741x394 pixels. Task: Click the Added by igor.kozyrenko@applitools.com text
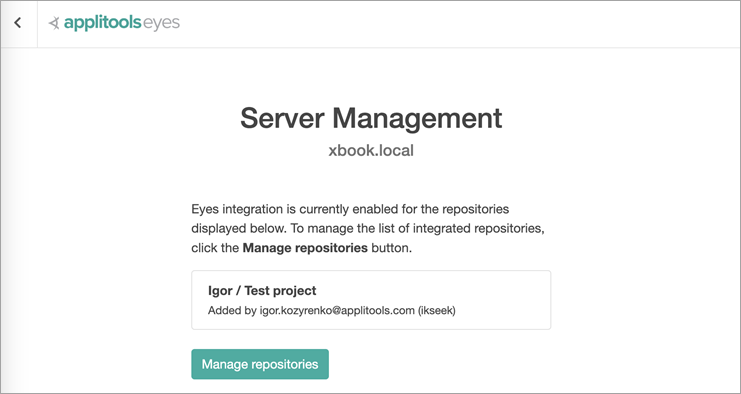[x=332, y=311]
